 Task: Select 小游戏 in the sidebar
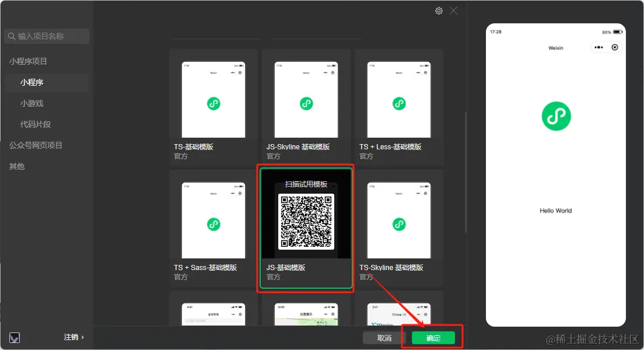coord(32,103)
